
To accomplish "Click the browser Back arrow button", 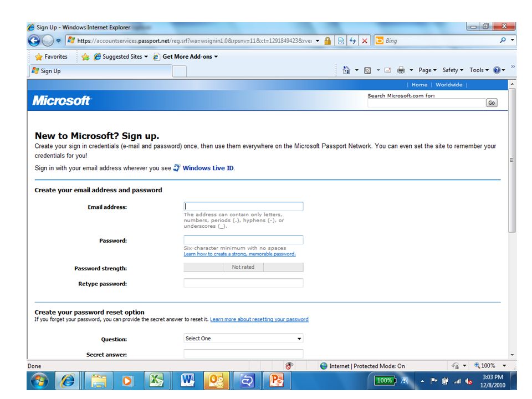I will click(34, 40).
